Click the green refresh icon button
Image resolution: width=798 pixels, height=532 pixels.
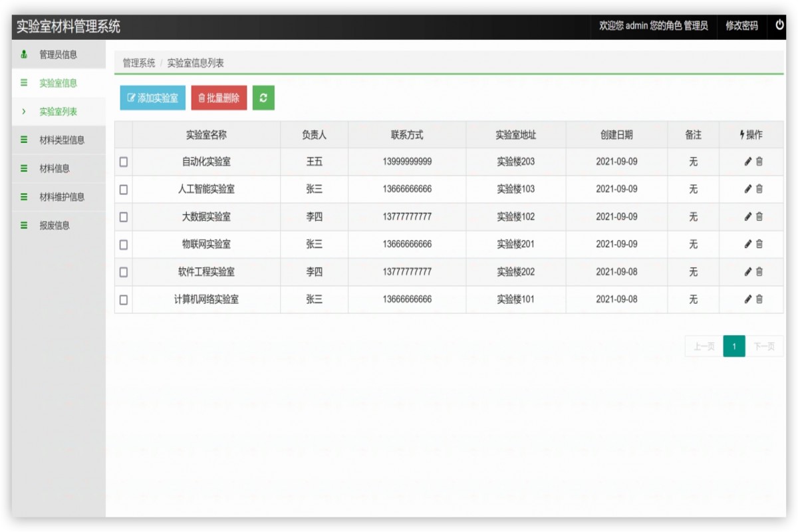263,98
